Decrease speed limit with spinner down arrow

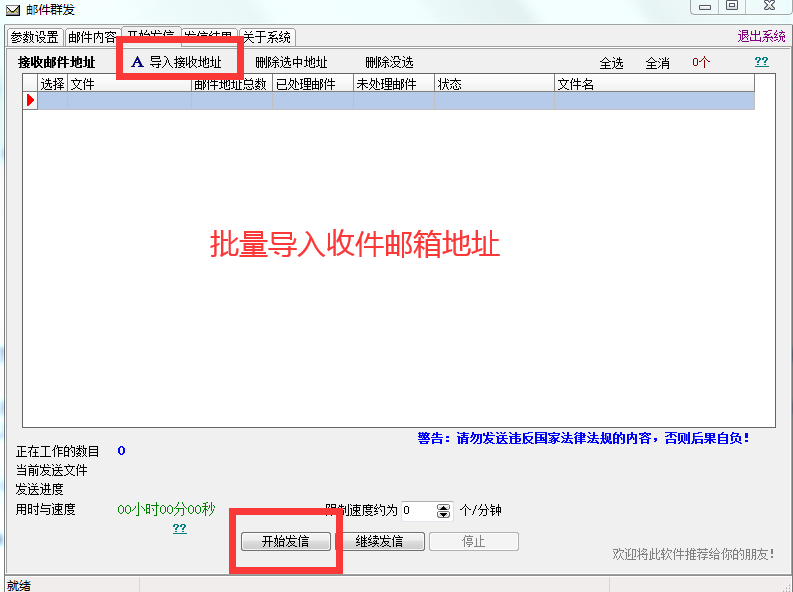click(444, 515)
